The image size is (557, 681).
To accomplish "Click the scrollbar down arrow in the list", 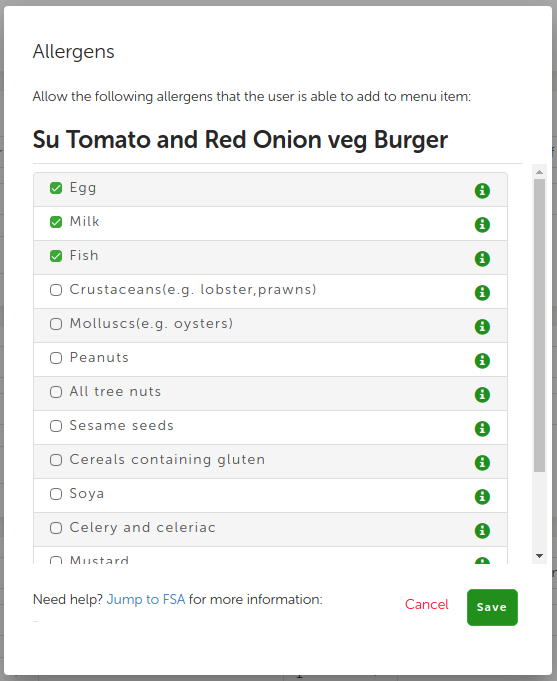I will point(540,556).
